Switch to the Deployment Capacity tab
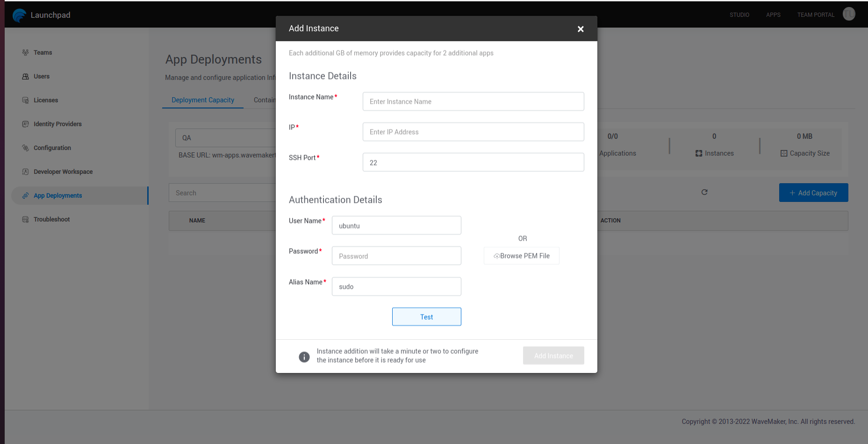 coord(202,100)
